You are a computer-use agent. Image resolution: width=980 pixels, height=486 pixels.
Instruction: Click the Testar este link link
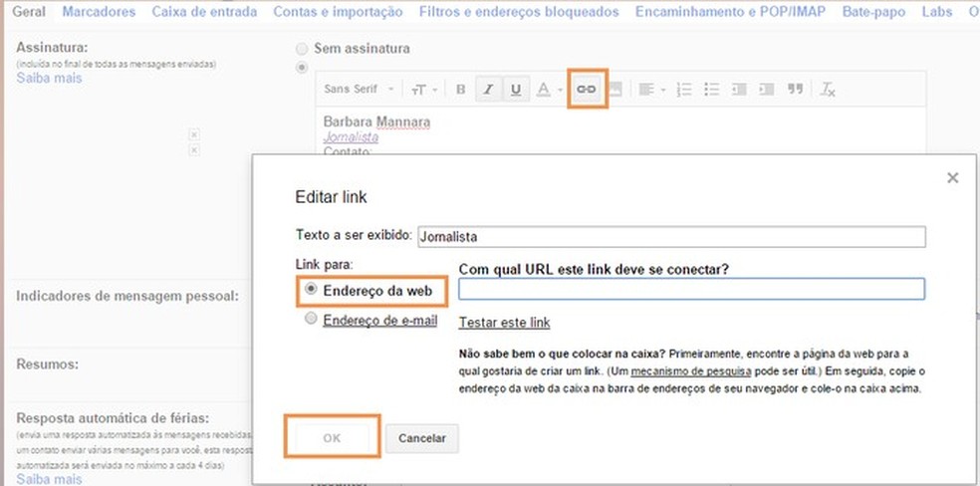(x=504, y=323)
